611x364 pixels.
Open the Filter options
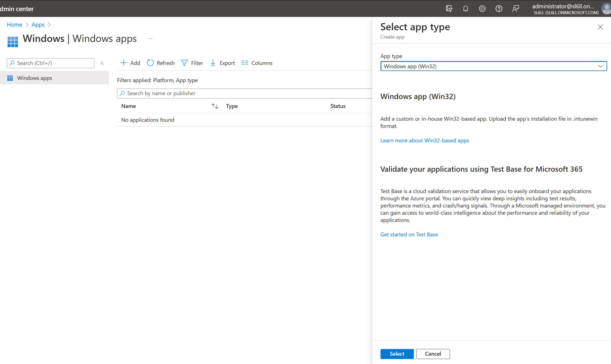192,63
